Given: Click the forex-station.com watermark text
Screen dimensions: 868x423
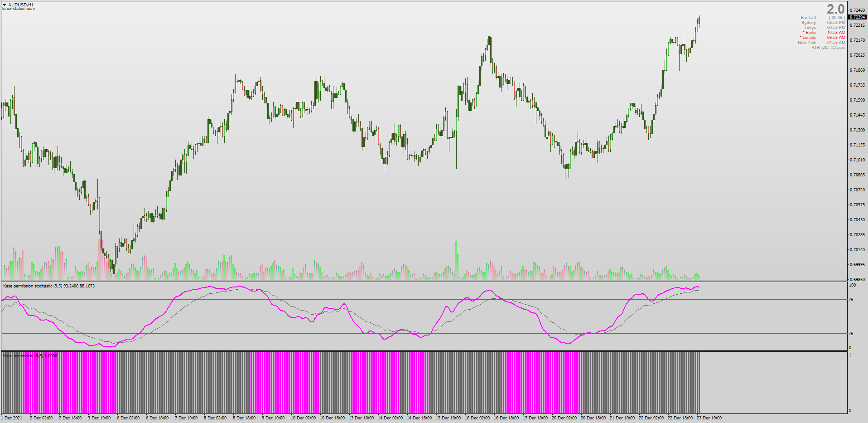Looking at the screenshot, I should coord(18,9).
